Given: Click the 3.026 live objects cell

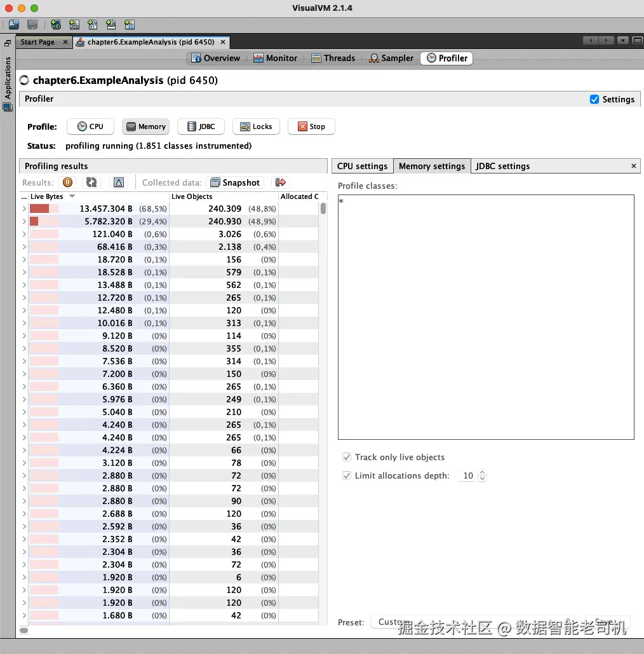Looking at the screenshot, I should (224, 234).
